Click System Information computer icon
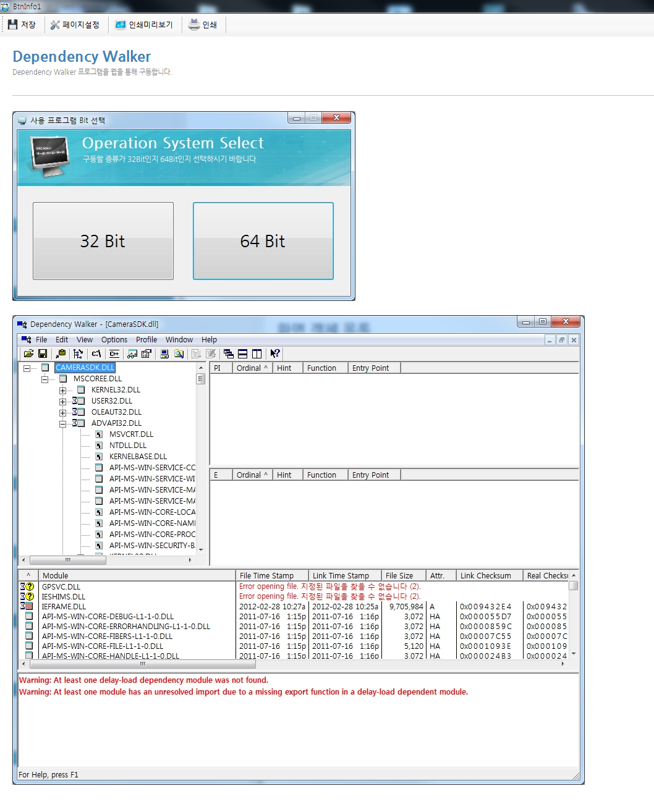The image size is (654, 812). pos(164,353)
